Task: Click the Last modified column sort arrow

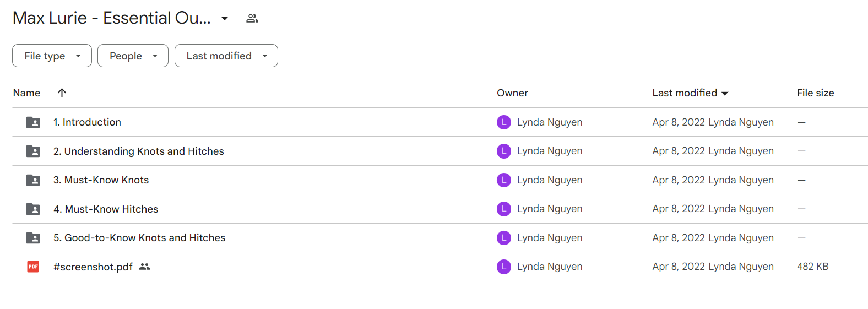Action: click(725, 93)
